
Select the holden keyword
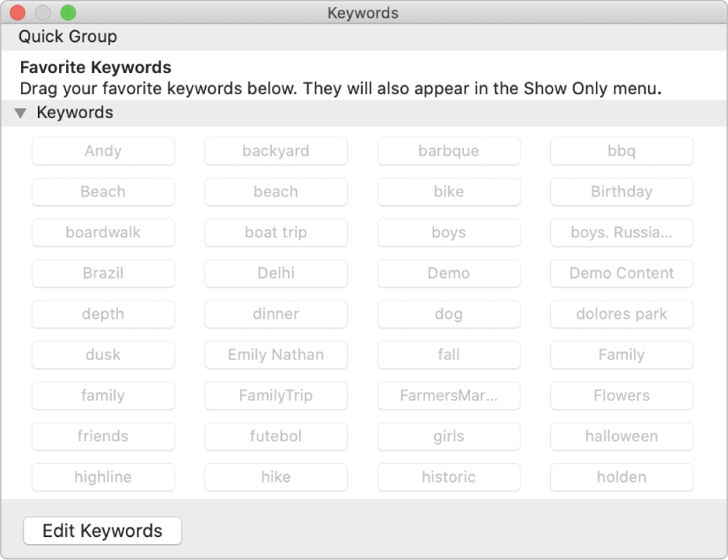[x=621, y=478]
